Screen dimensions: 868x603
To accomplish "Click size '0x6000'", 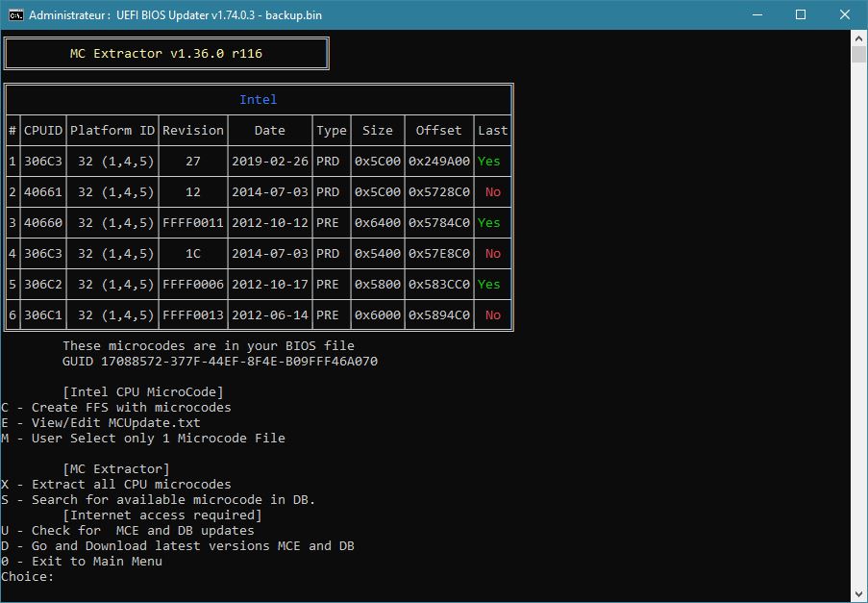I will (378, 315).
